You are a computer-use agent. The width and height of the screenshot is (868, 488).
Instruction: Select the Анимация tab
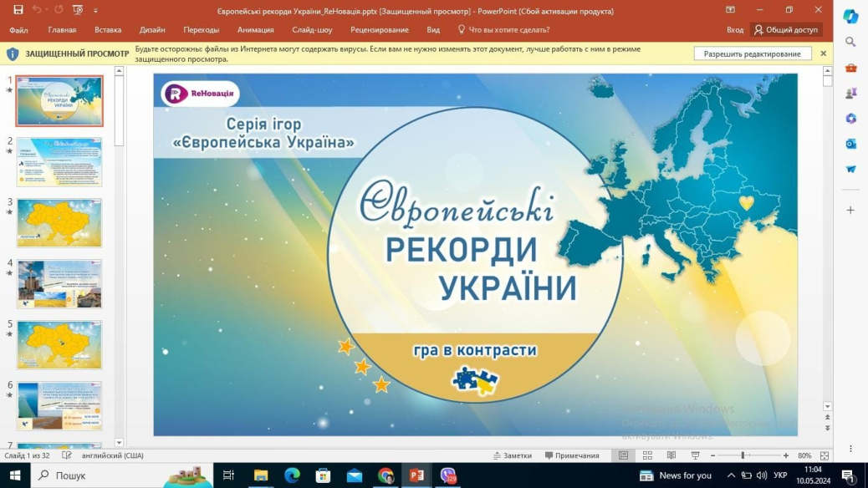(x=255, y=30)
